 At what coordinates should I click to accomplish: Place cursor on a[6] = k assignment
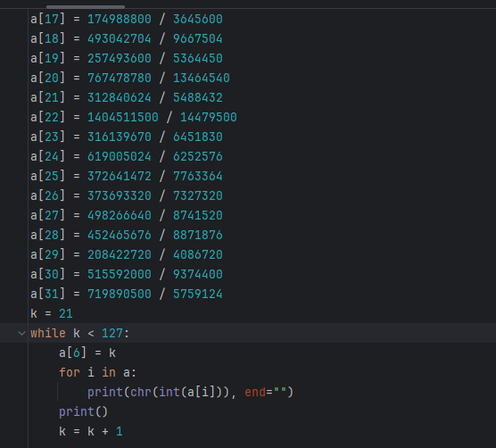[x=87, y=353]
